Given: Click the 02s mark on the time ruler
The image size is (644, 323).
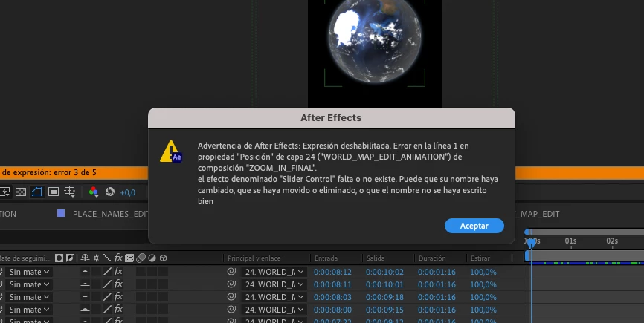Looking at the screenshot, I should tap(612, 241).
